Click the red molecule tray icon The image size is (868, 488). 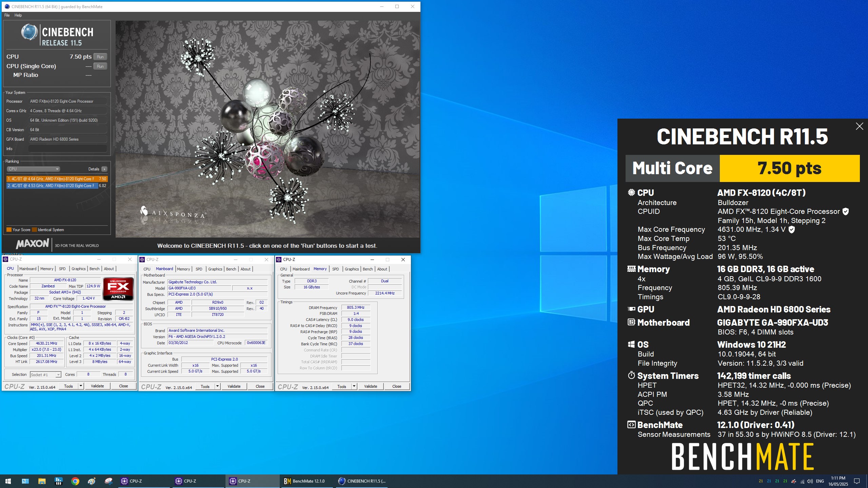click(x=793, y=481)
